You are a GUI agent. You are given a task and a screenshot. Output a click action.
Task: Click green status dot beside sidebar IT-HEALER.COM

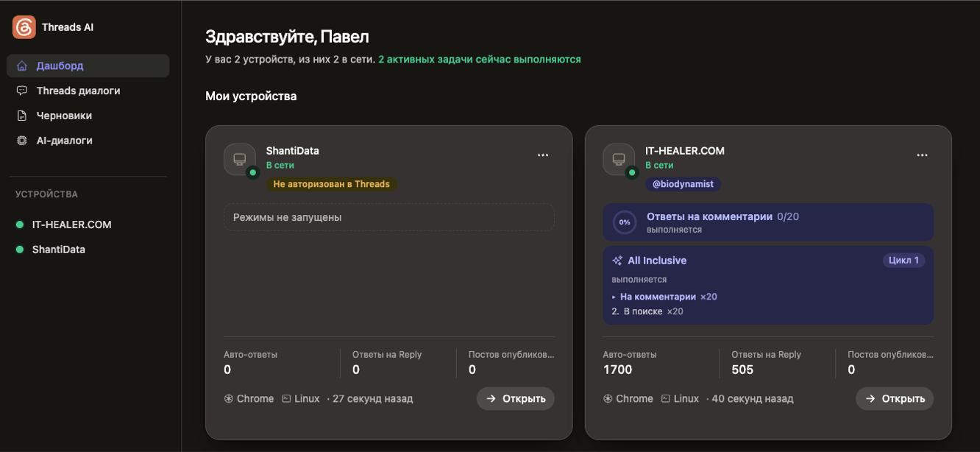point(20,225)
